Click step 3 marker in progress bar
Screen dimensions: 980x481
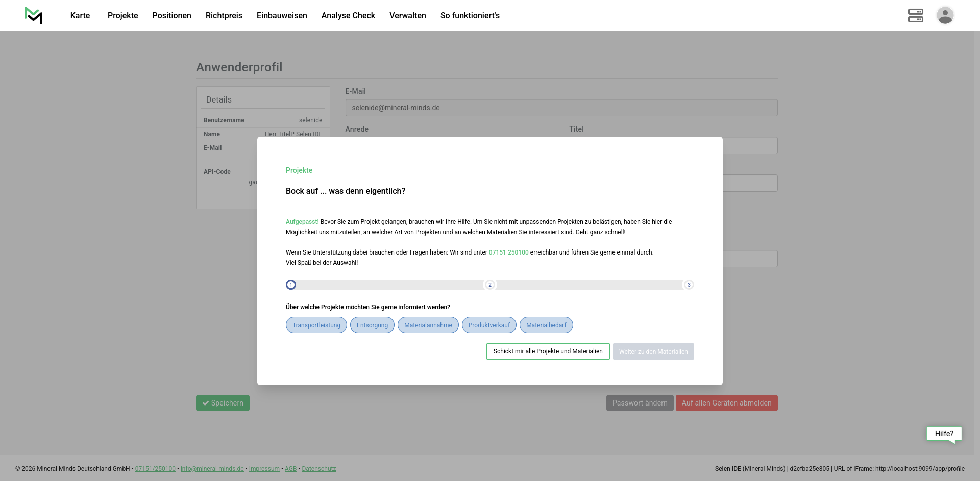click(689, 285)
